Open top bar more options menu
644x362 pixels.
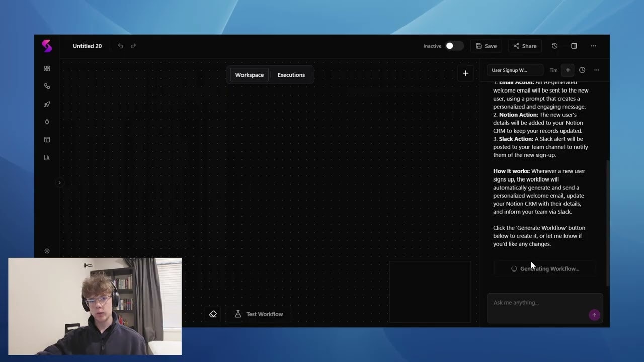pyautogui.click(x=593, y=46)
